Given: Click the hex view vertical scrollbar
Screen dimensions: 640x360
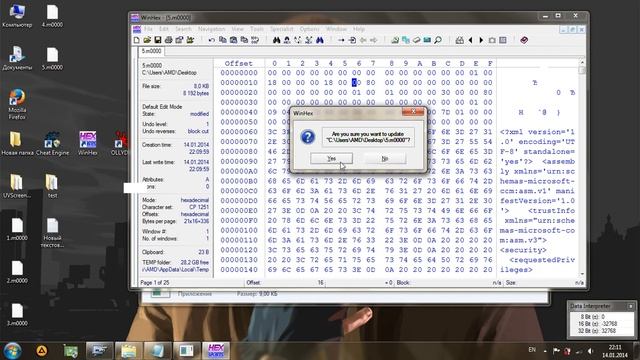Looking at the screenshot, I should 582,169.
